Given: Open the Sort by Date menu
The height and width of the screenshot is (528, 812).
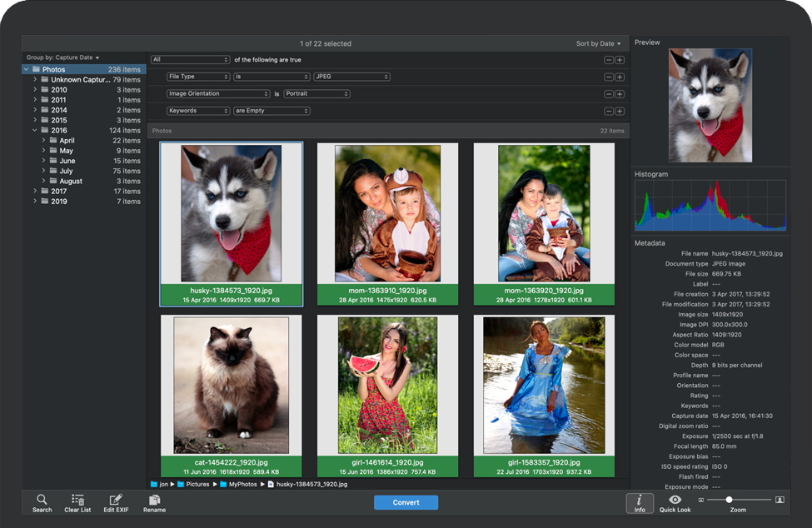Looking at the screenshot, I should click(x=598, y=44).
